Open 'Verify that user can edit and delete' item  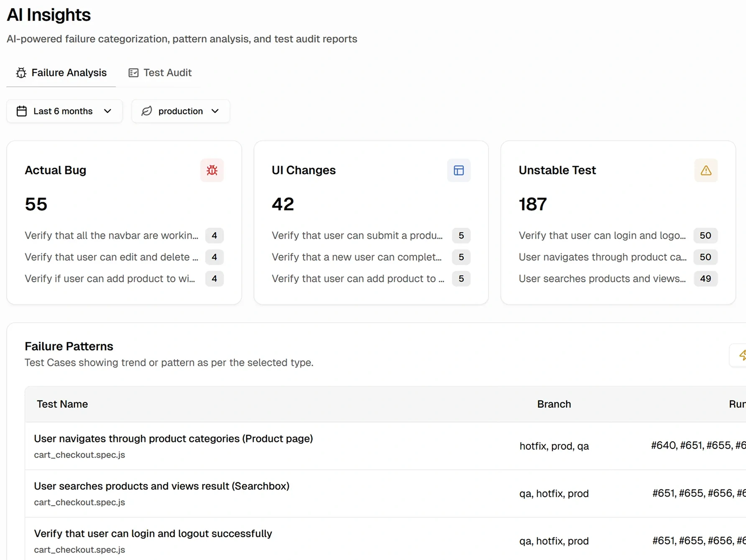[x=112, y=257]
